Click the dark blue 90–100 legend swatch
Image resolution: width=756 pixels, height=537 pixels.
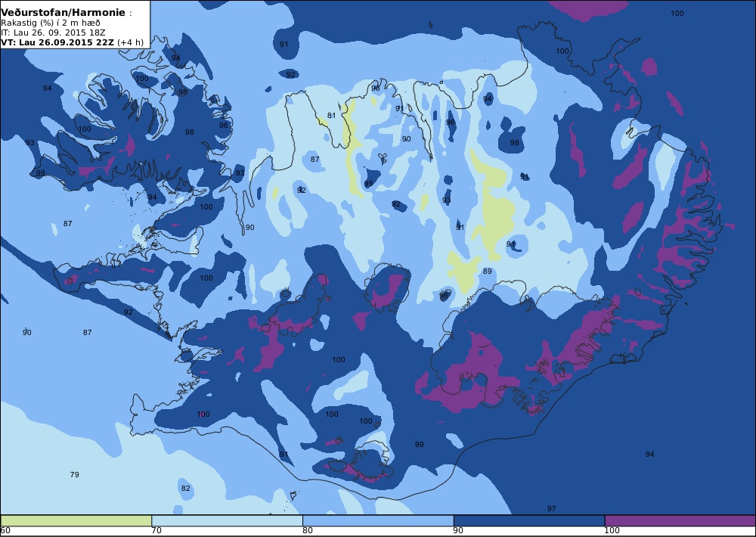coord(529,520)
